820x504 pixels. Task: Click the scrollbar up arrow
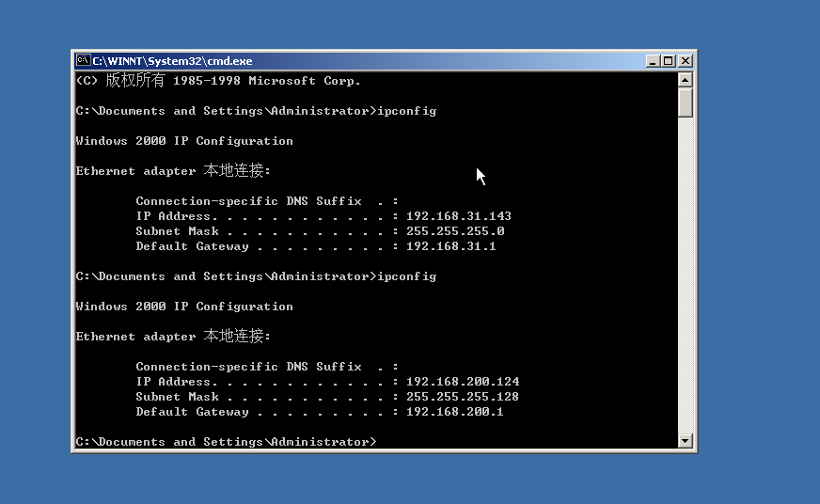[686, 80]
